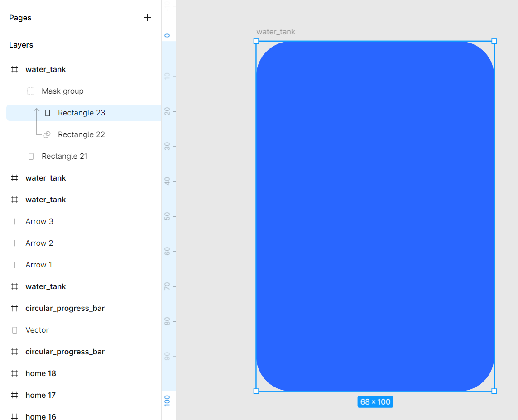Click the blue rounded rectangle on canvas
This screenshot has height=420, width=518.
(375, 216)
